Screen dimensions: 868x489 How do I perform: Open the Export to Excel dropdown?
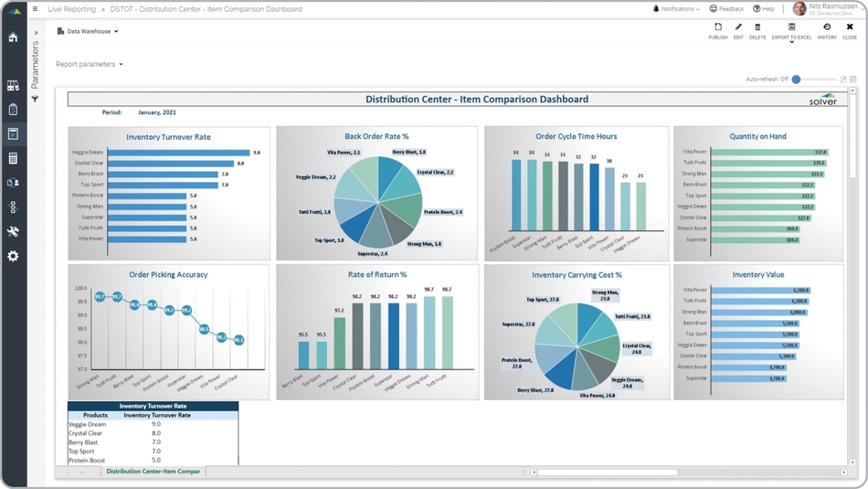point(791,32)
